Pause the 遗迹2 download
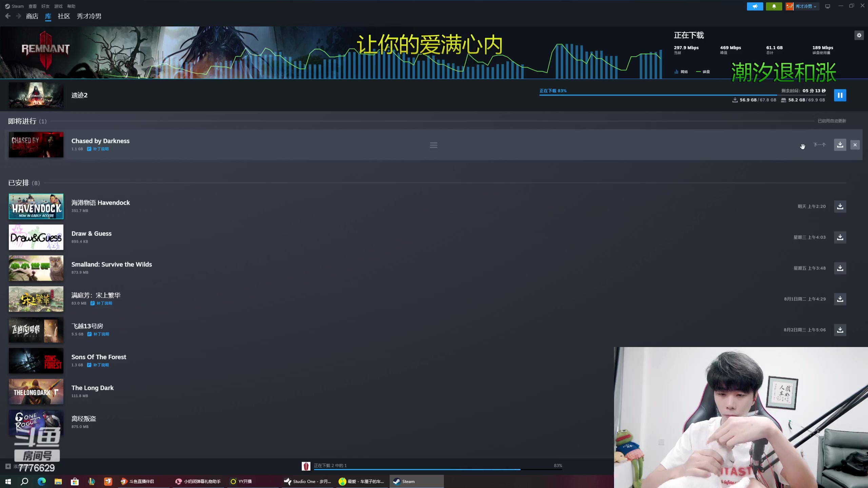 coord(840,95)
